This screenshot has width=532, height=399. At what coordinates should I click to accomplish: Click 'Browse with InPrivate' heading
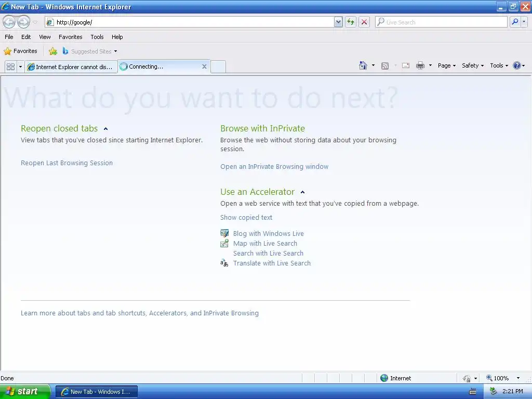pyautogui.click(x=262, y=128)
